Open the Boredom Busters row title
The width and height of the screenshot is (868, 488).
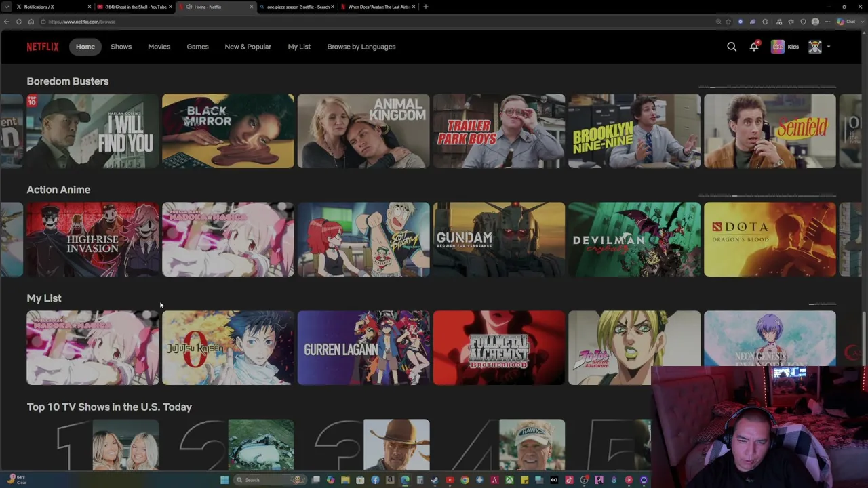[x=68, y=81]
